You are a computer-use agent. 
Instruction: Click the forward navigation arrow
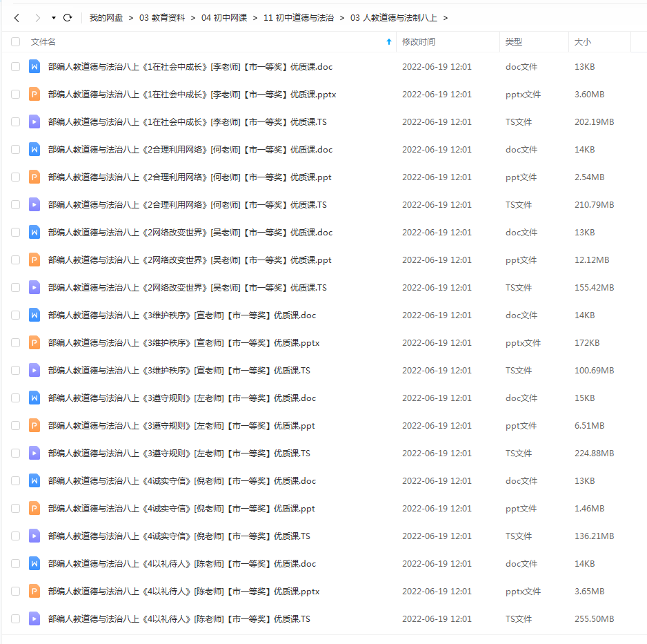37,18
